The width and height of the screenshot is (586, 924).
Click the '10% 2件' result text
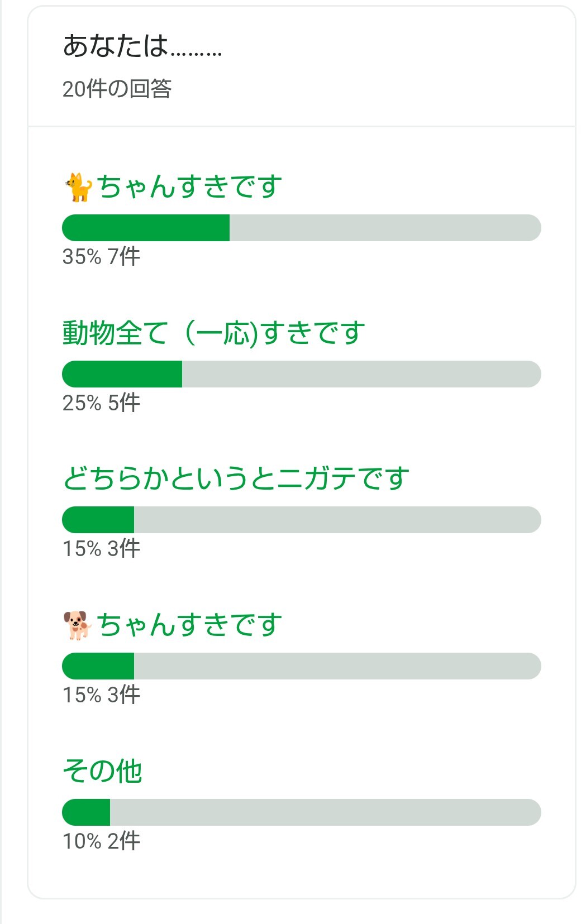point(101,841)
